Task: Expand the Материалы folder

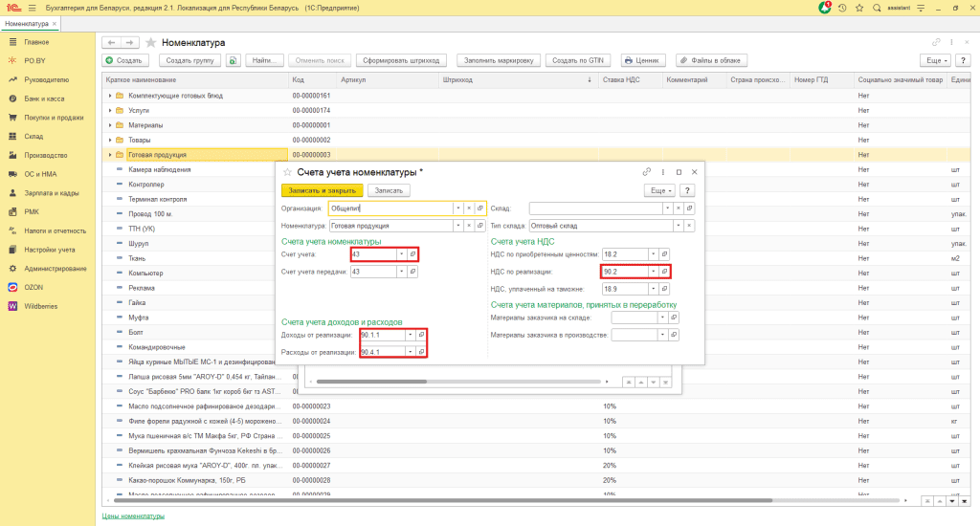Action: (x=110, y=125)
